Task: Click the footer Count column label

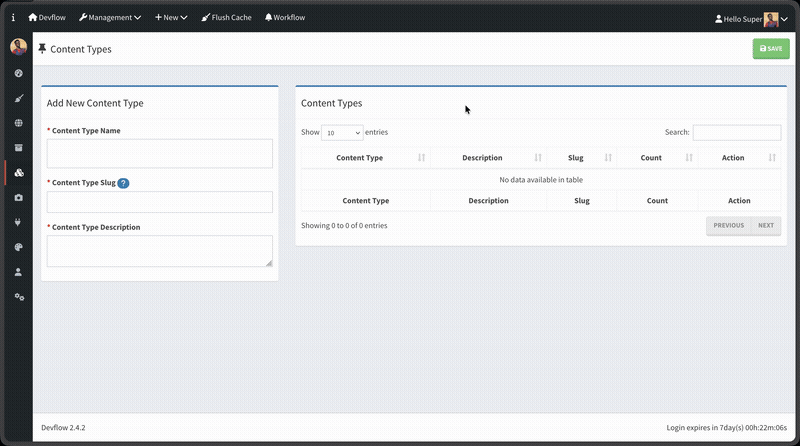Action: tap(657, 201)
